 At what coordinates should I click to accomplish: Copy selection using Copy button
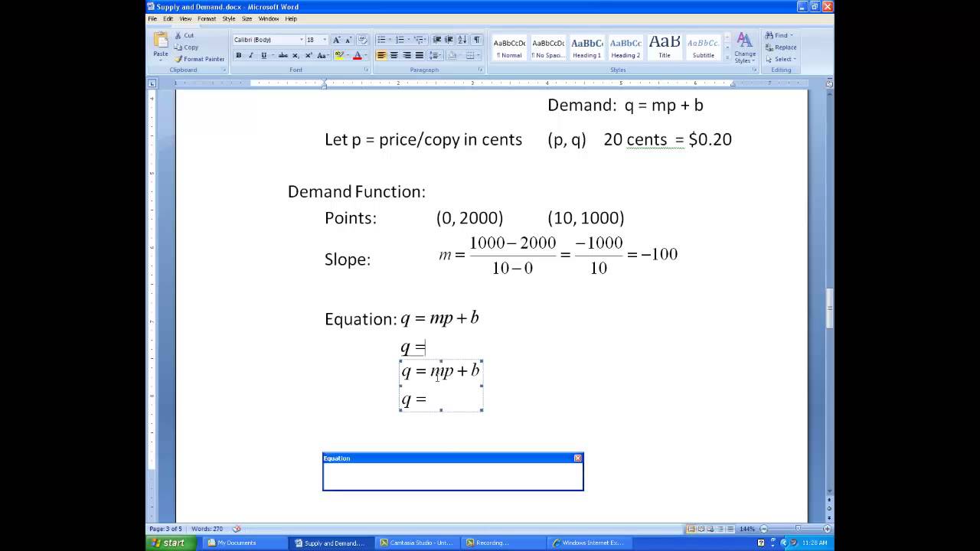tap(185, 47)
